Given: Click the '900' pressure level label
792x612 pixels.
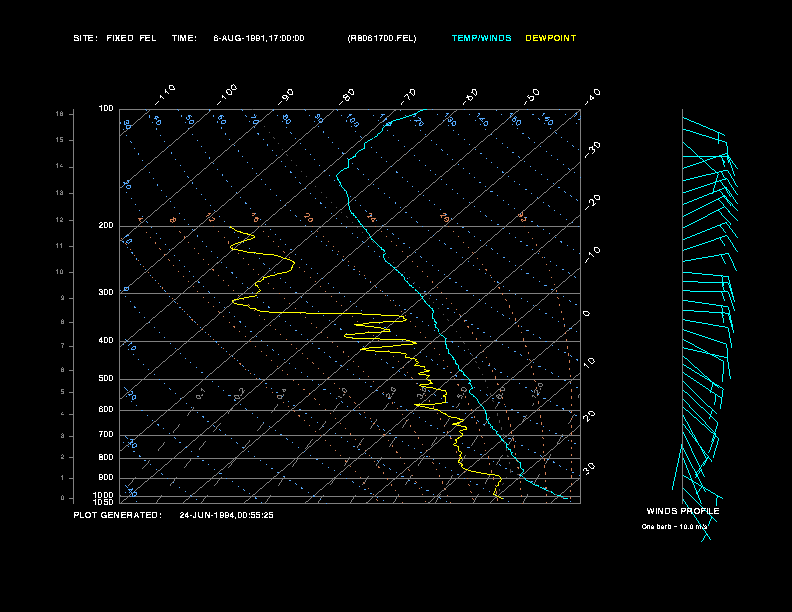Looking at the screenshot, I should 106,478.
